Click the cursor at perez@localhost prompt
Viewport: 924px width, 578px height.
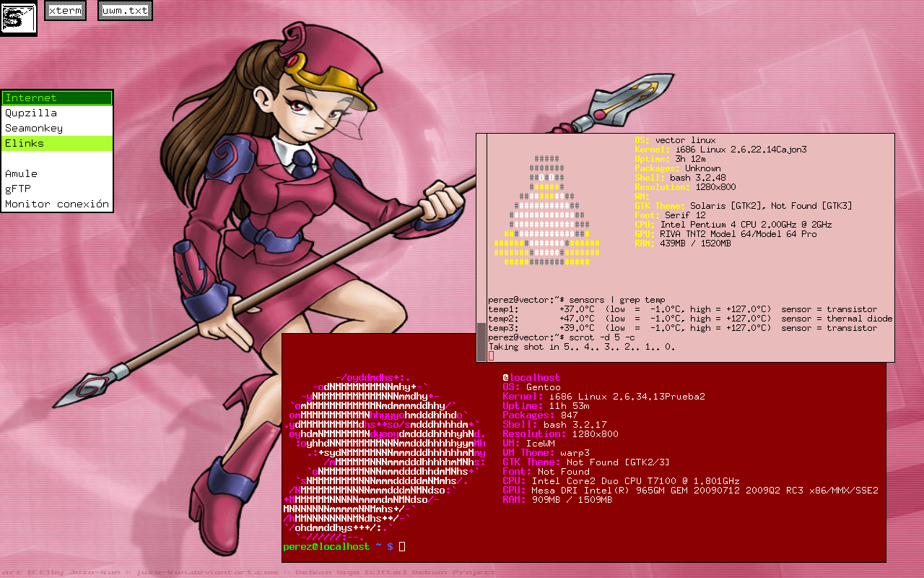(402, 547)
